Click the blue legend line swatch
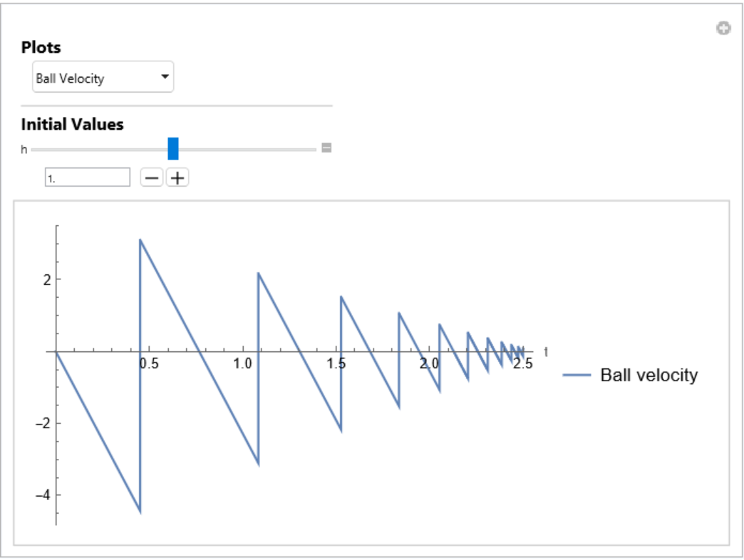Image resolution: width=744 pixels, height=560 pixels. point(577,375)
